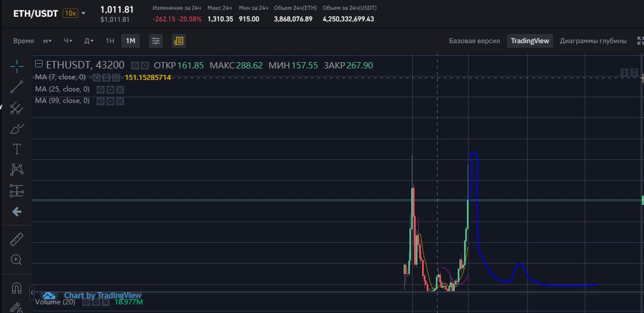Toggle visibility of Volume indicator
644x313 pixels.
pos(86,302)
